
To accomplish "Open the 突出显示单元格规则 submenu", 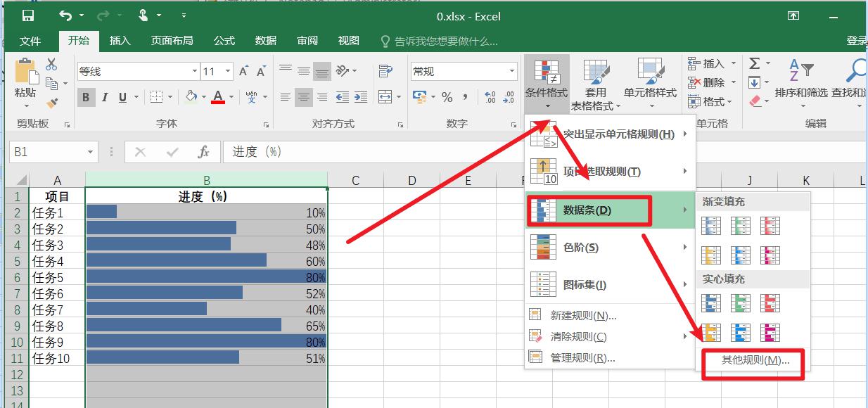I will (x=610, y=134).
